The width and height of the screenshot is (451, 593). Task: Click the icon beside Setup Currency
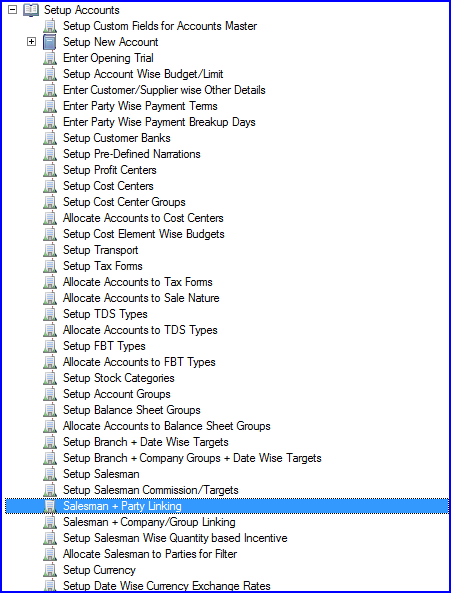[50, 570]
